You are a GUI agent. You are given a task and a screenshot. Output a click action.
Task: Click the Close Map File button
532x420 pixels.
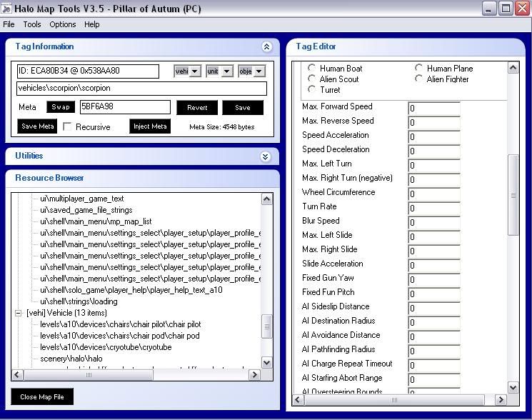tap(42, 396)
